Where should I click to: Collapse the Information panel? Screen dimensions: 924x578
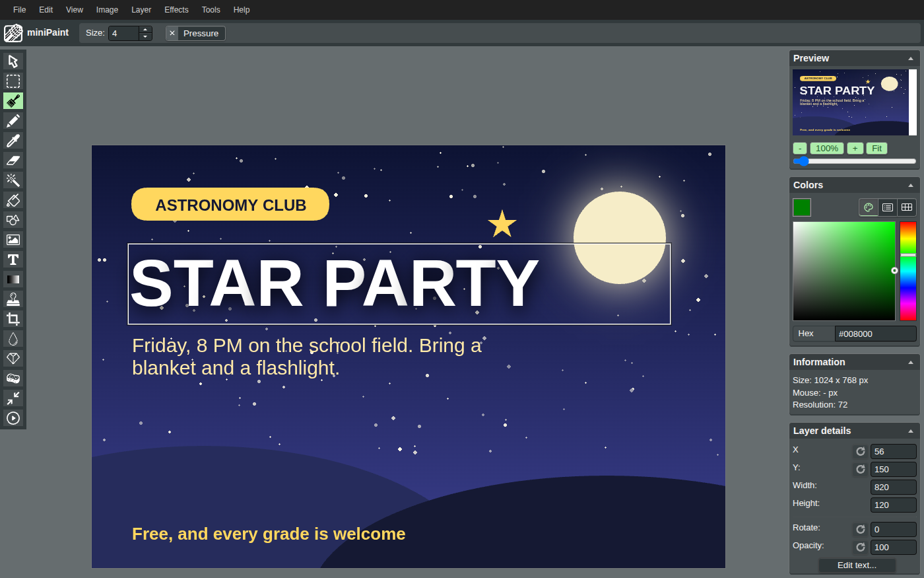911,363
